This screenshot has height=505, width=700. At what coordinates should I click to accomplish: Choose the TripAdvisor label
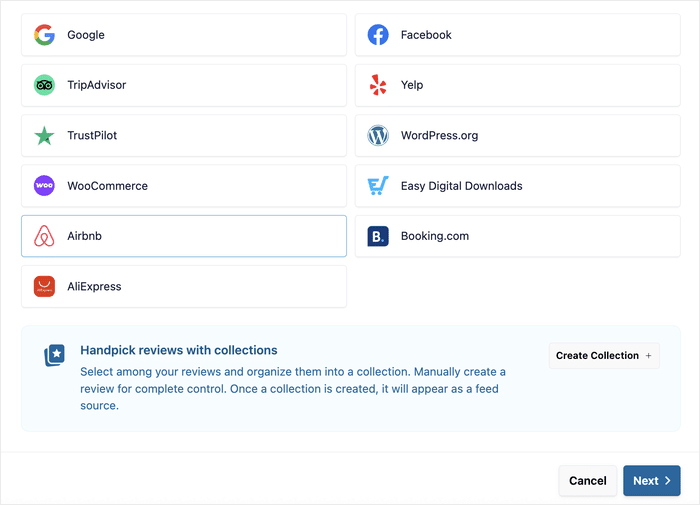pos(96,85)
